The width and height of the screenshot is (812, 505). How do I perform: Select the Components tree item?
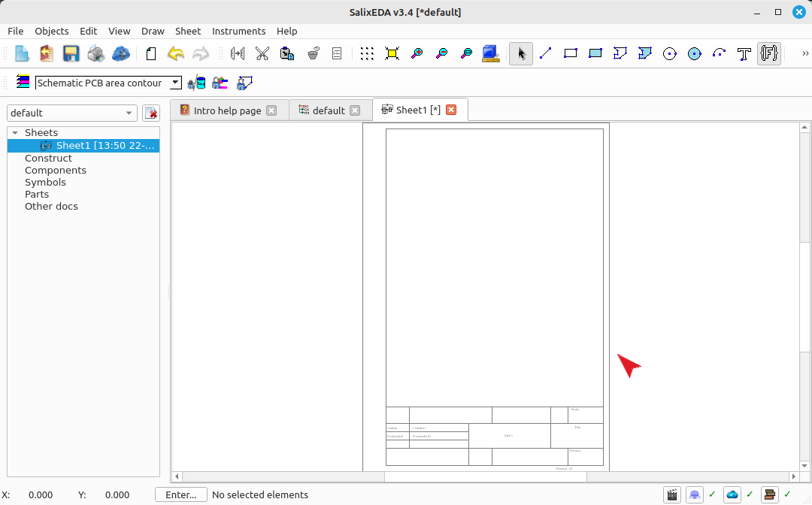click(56, 171)
